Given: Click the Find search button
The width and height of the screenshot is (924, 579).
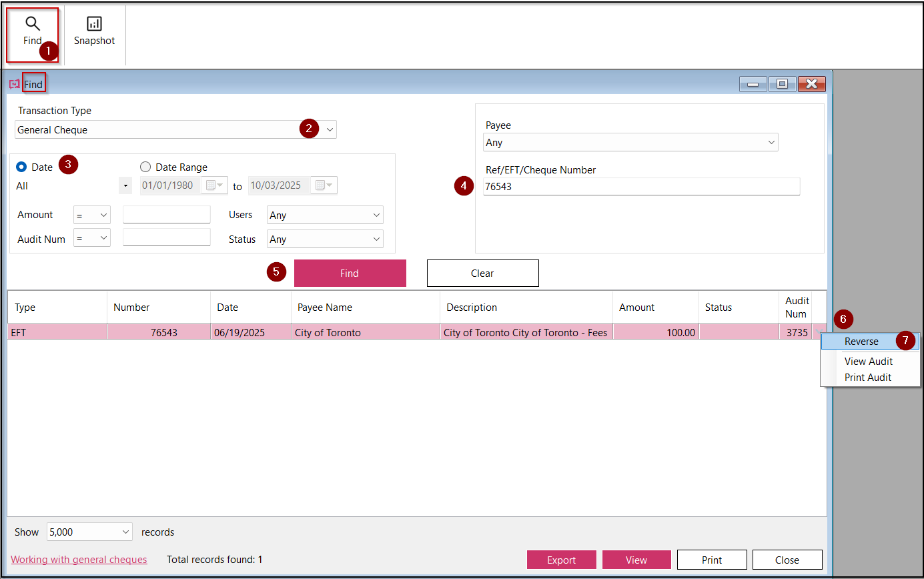Looking at the screenshot, I should point(350,273).
